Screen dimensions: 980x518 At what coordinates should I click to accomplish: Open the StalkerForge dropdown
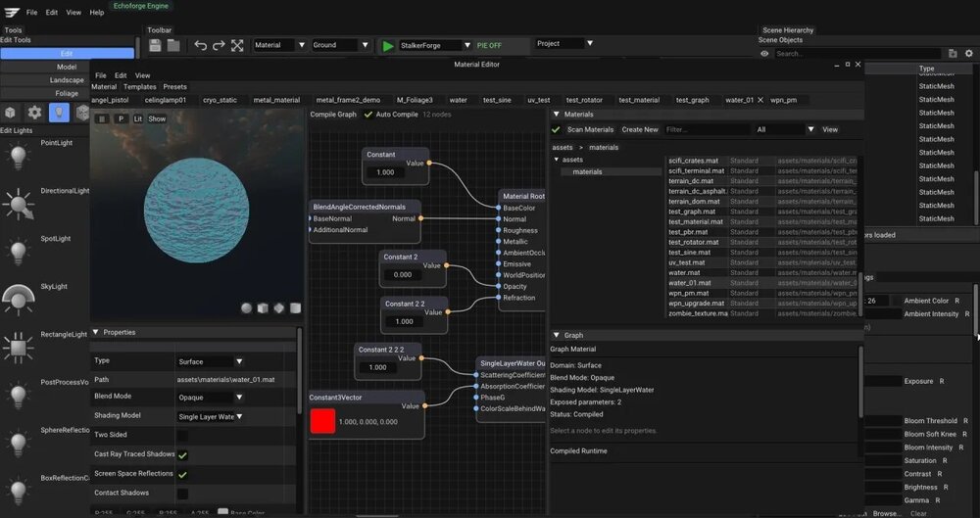tap(434, 46)
